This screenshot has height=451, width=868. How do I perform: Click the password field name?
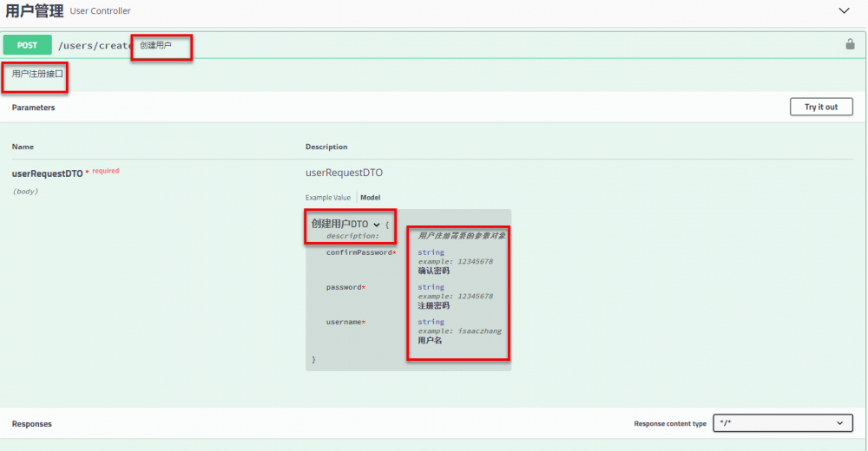coord(344,287)
